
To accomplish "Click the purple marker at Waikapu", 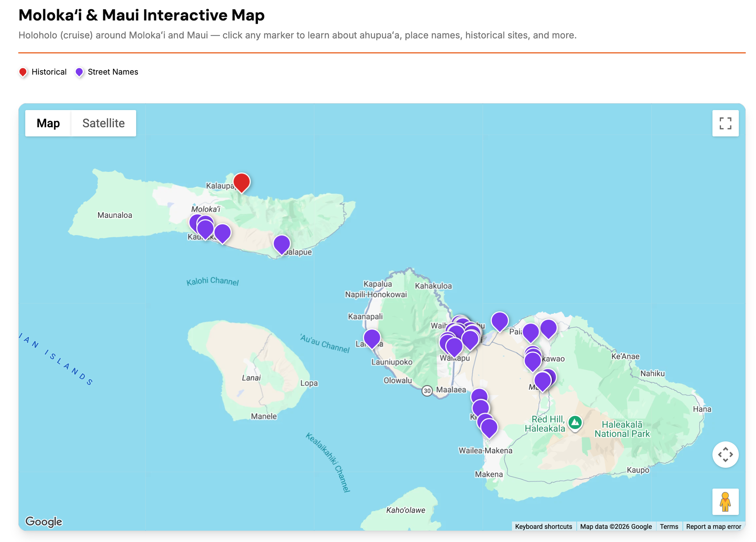I will [454, 347].
